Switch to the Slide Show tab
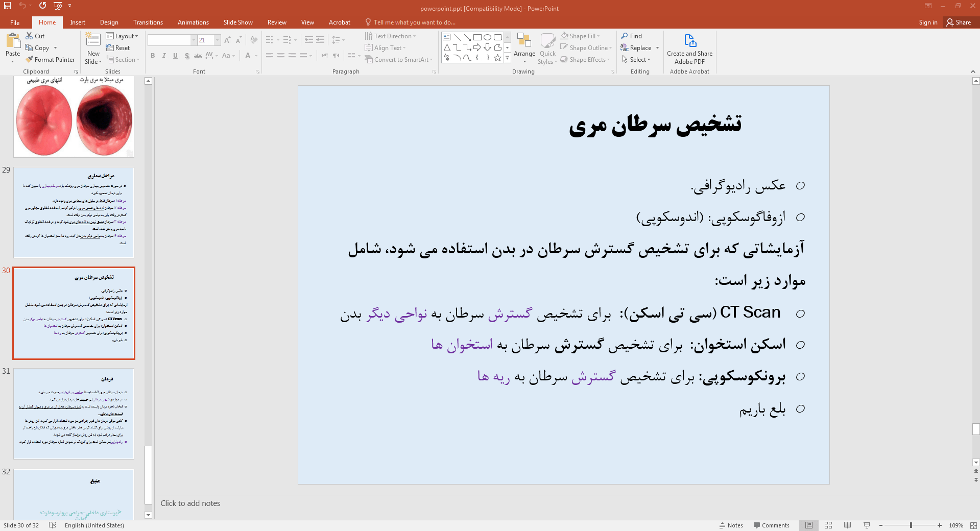Screen dimensions: 980x531 238,22
